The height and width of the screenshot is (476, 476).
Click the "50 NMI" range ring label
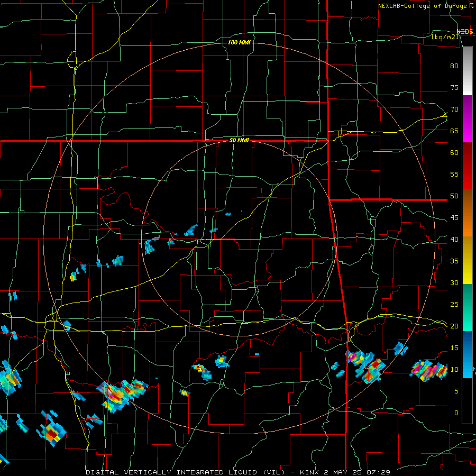239,140
